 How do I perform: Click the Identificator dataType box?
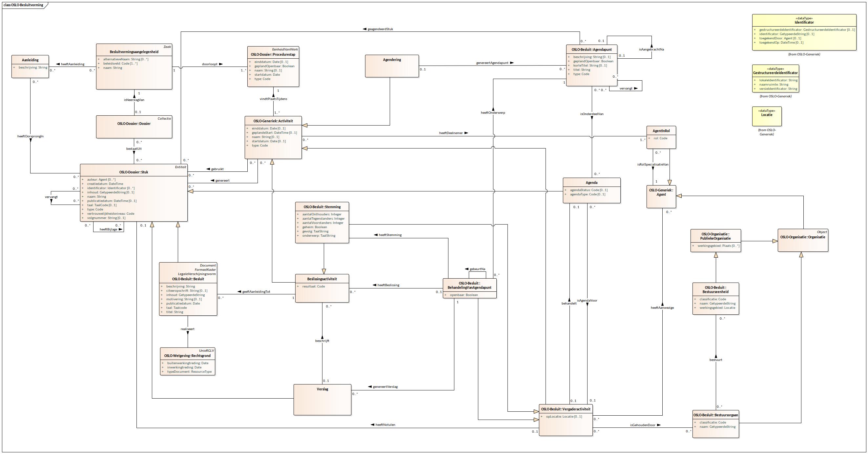[804, 22]
